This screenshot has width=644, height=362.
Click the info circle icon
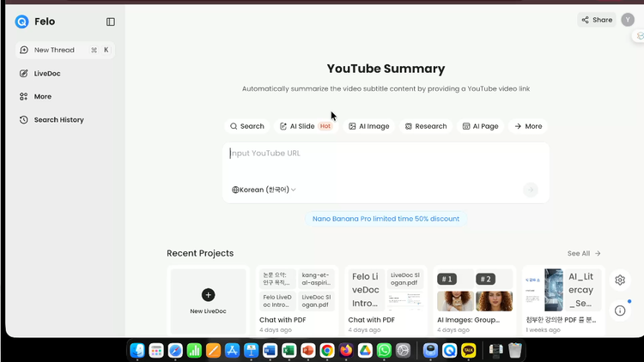coord(620,311)
